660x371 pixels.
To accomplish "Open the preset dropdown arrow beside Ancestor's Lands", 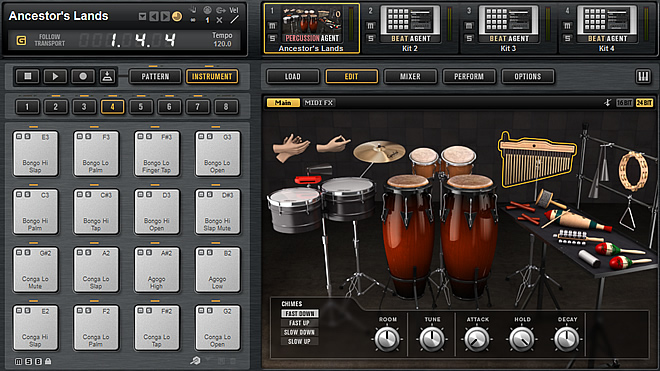I will coord(142,16).
